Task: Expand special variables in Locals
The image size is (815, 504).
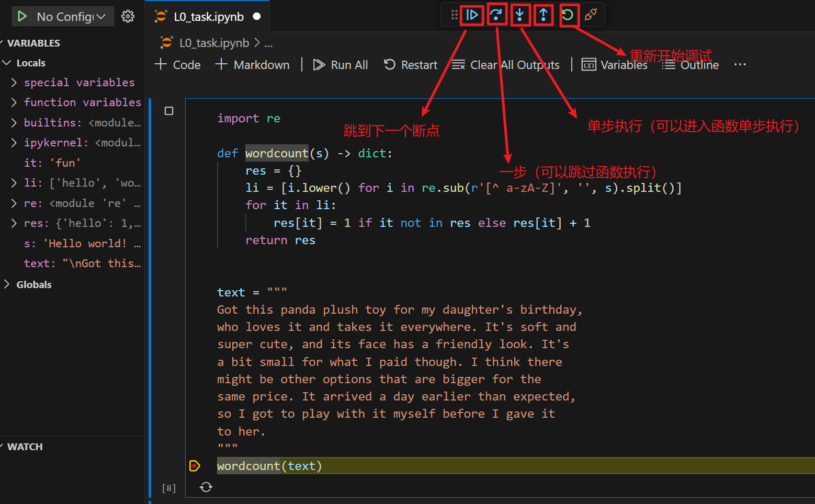Action: 72,83
